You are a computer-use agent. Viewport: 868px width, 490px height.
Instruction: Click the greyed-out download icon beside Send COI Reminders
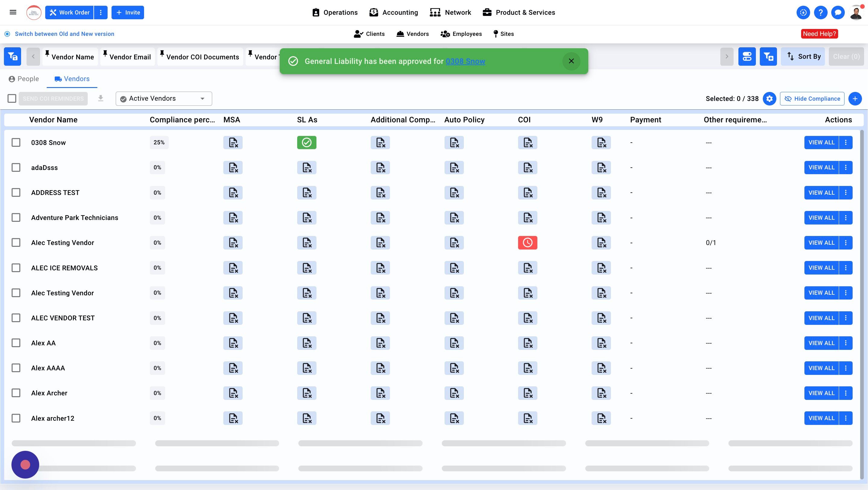pos(100,98)
